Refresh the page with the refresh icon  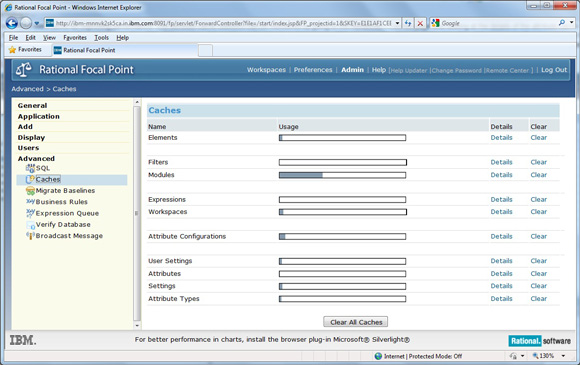[408, 23]
